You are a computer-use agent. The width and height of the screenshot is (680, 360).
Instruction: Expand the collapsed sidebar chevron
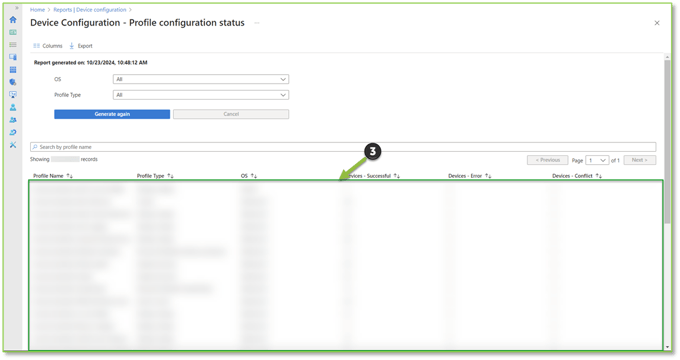point(17,8)
